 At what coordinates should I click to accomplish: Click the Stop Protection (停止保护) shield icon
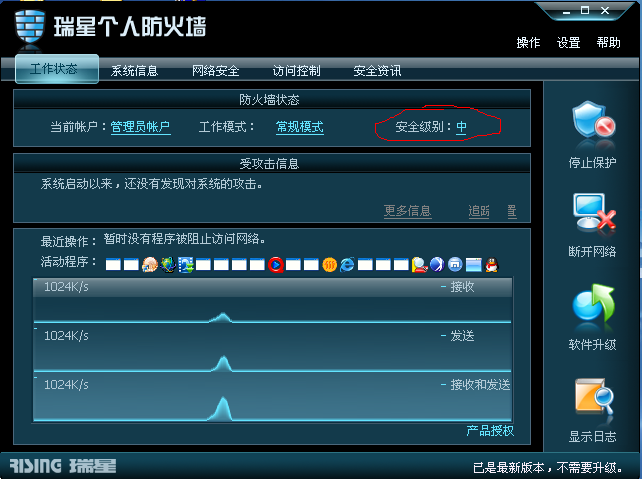coord(593,120)
